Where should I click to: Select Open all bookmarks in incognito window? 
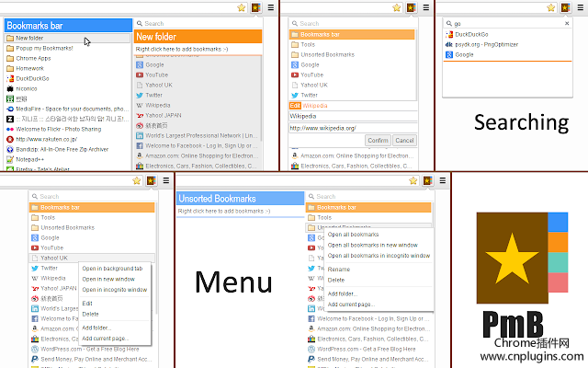tap(379, 256)
